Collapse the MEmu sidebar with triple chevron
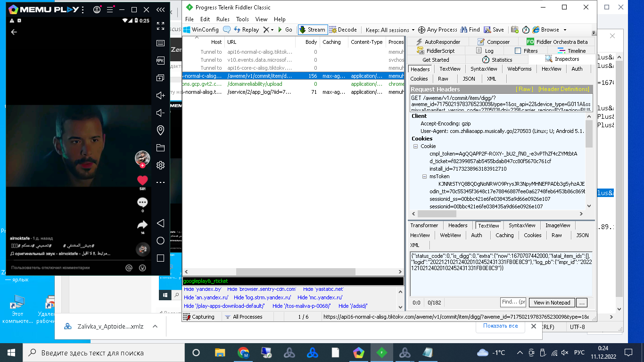Image resolution: width=644 pixels, height=362 pixels. click(160, 9)
